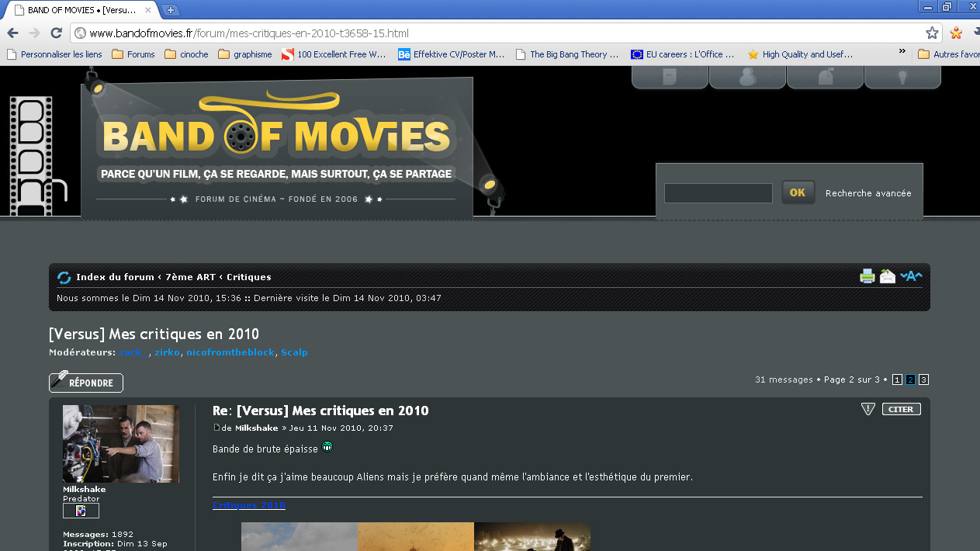The image size is (980, 551).
Task: Reload the page with the refresh icon
Action: coord(56,33)
